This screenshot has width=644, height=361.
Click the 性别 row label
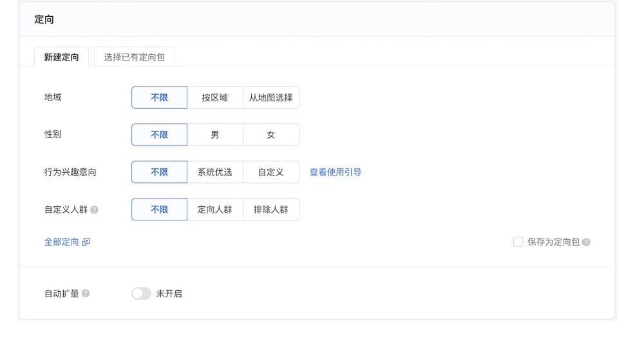[x=53, y=134]
